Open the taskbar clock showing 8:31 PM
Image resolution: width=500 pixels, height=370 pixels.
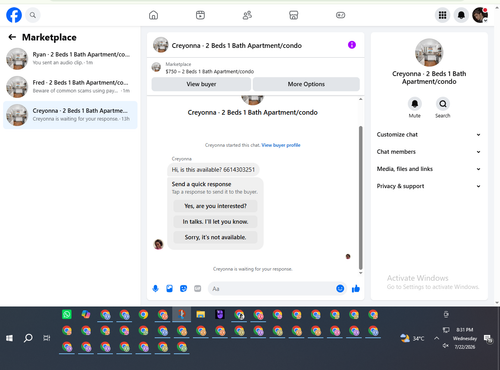pos(465,338)
